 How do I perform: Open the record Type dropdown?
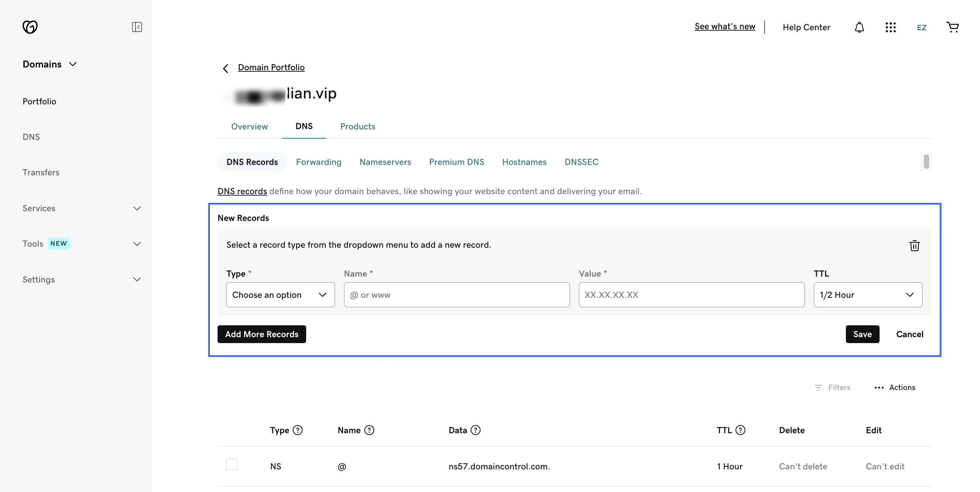[280, 295]
